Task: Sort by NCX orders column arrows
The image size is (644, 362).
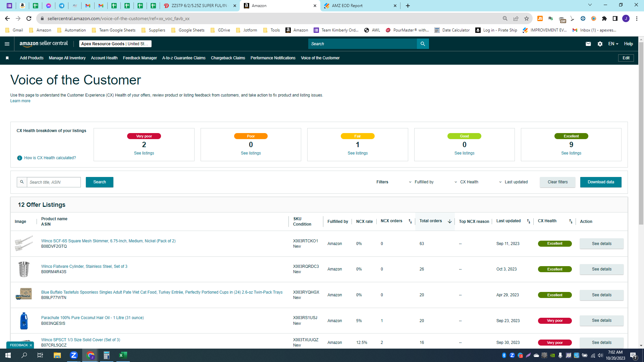Action: [x=410, y=222]
